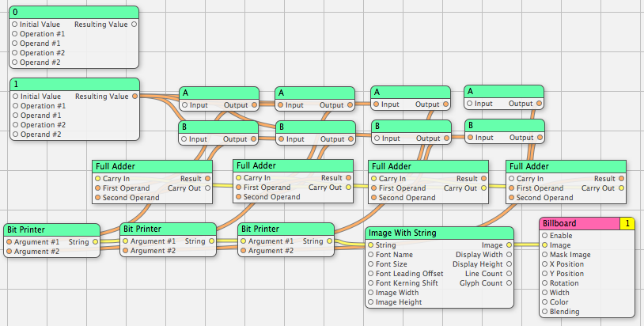Select the Billboard Mask Image port
644x326 pixels.
click(x=544, y=255)
